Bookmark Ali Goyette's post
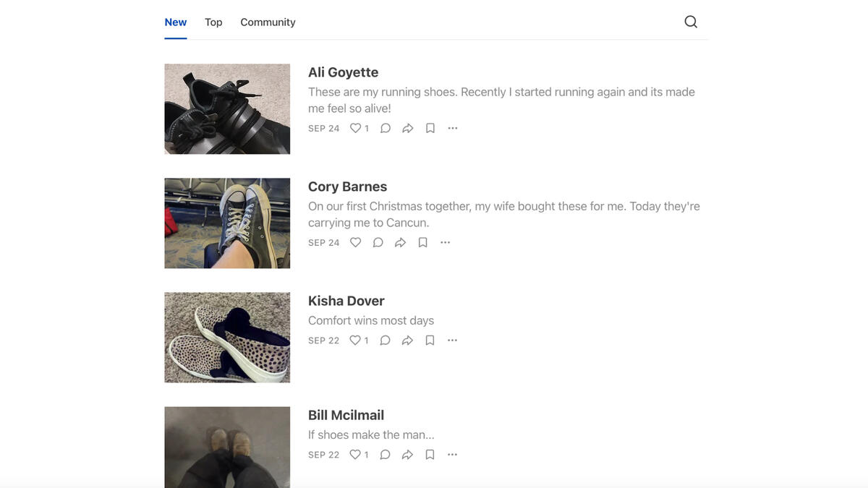Viewport: 868px width, 488px height. 430,128
